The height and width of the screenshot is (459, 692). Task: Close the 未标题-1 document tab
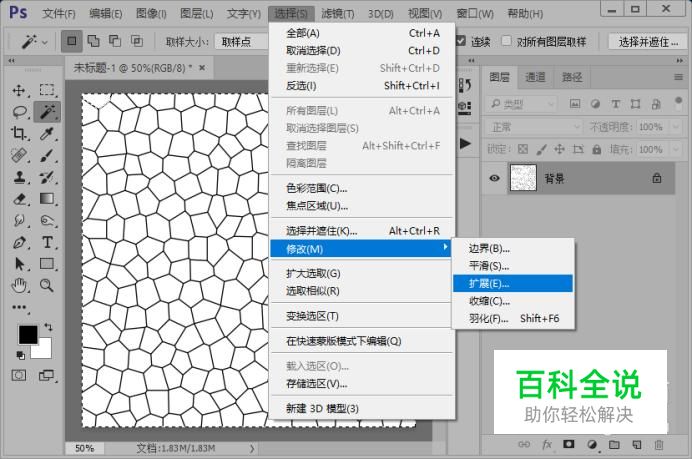[x=202, y=68]
